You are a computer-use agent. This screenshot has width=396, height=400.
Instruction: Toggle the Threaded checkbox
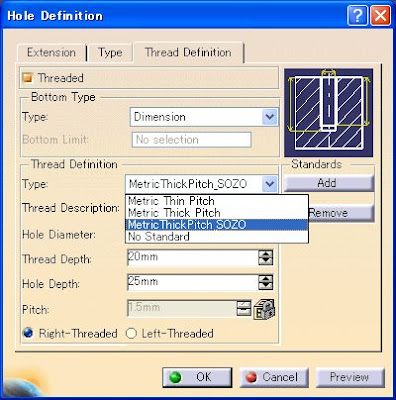point(28,78)
